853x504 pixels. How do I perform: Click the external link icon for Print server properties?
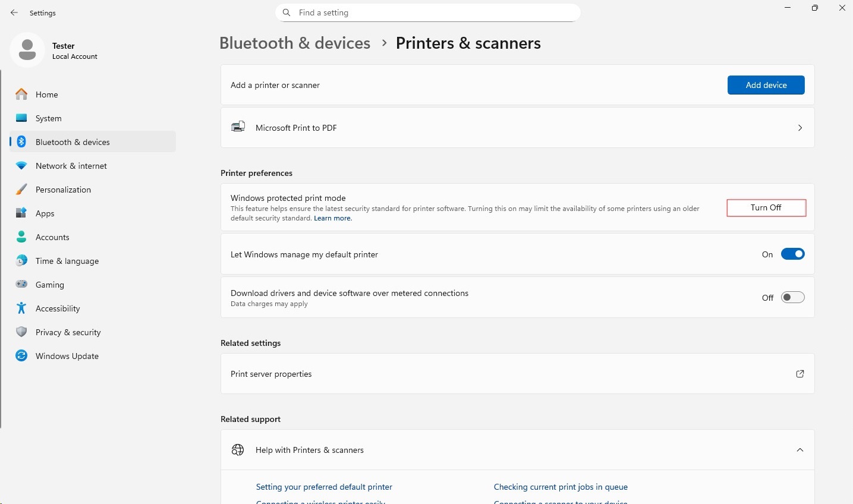[800, 374]
